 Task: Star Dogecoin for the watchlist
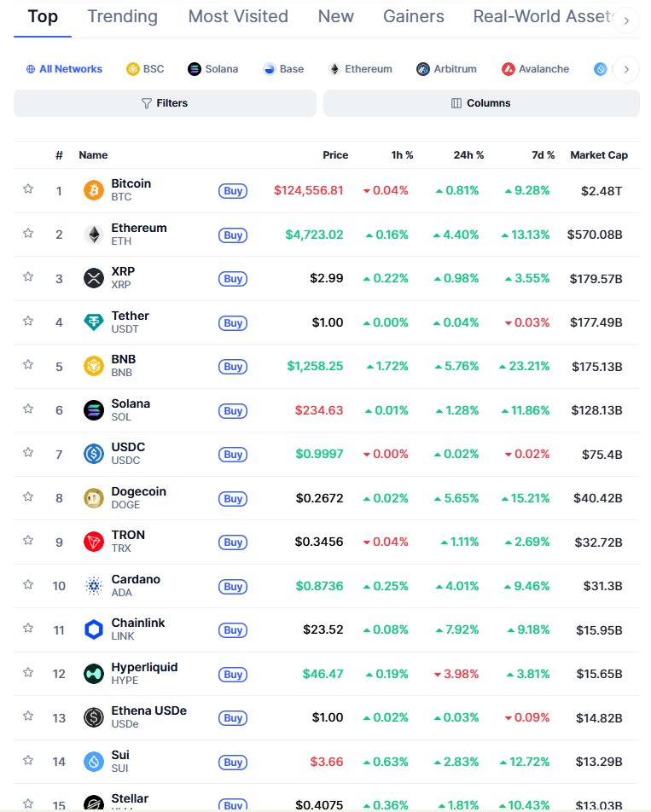tap(28, 496)
